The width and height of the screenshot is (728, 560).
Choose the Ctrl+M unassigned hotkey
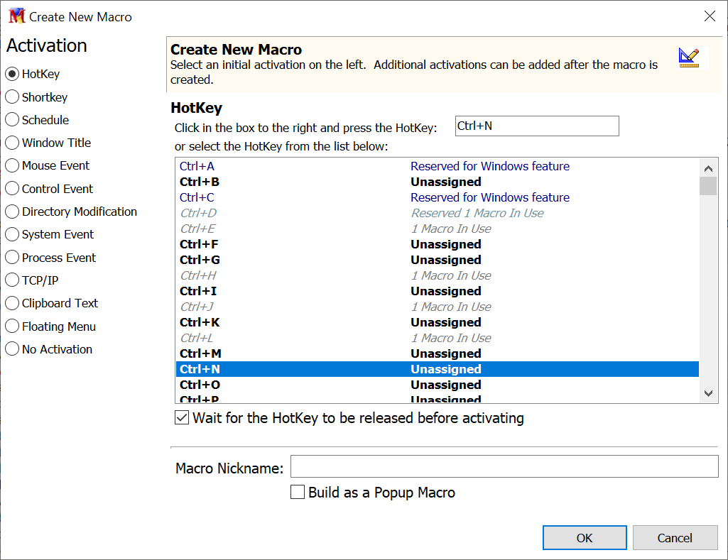pyautogui.click(x=200, y=353)
